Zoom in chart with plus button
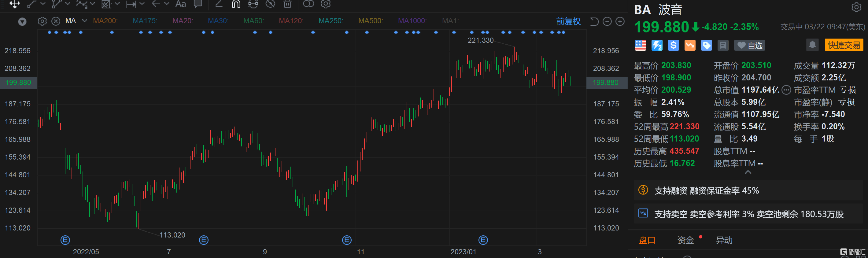 pyautogui.click(x=620, y=22)
